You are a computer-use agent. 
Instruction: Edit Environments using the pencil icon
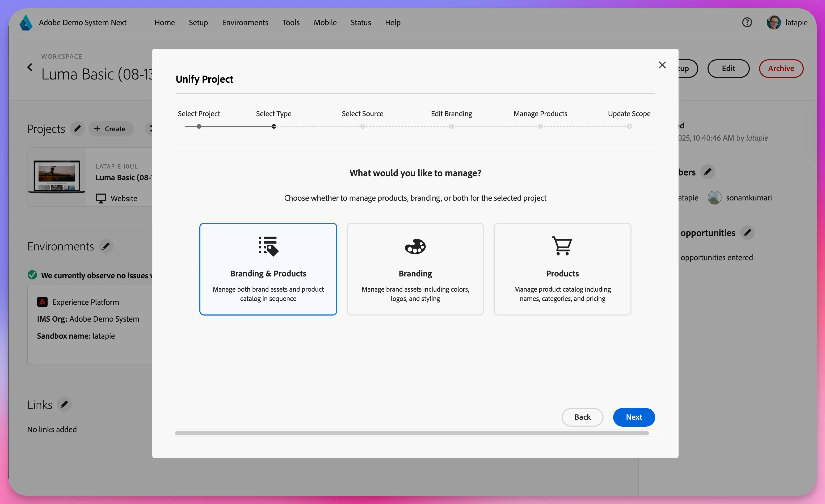106,246
